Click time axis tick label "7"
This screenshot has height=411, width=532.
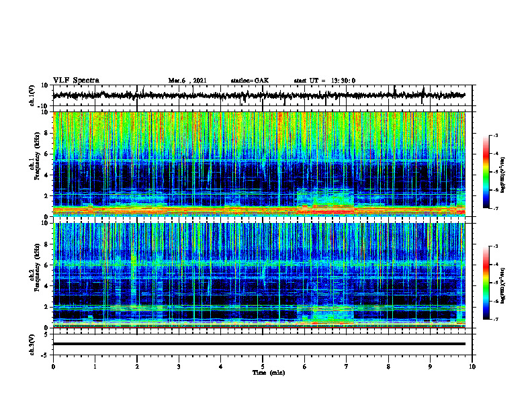347,367
